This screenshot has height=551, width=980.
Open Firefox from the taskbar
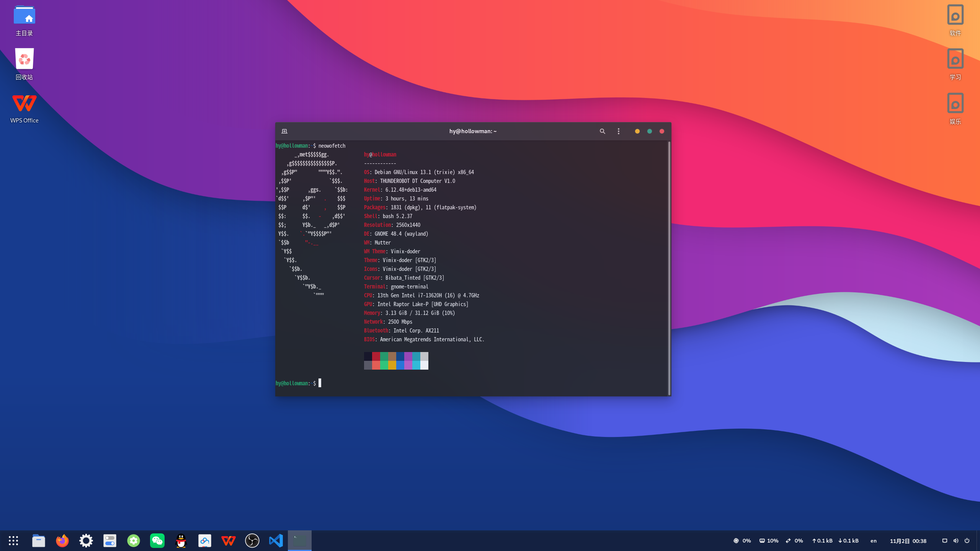coord(62,540)
